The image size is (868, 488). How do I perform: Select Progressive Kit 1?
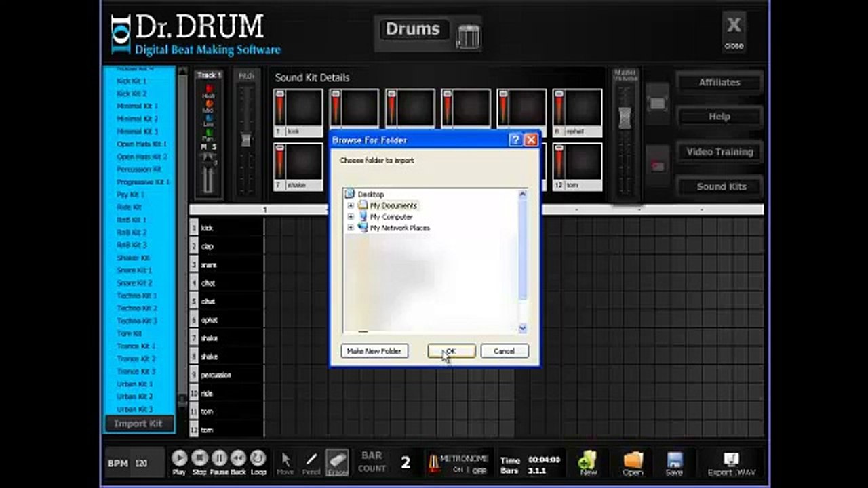pos(143,182)
